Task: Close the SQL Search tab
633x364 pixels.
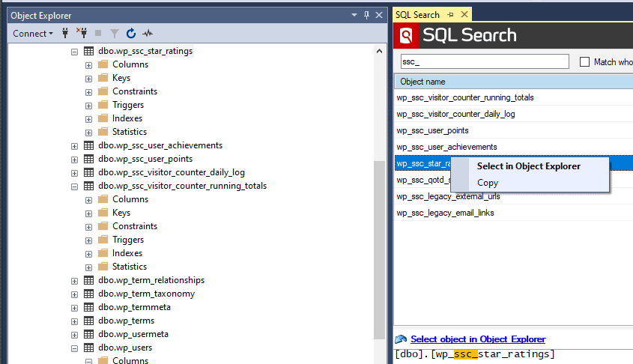Action: [464, 14]
